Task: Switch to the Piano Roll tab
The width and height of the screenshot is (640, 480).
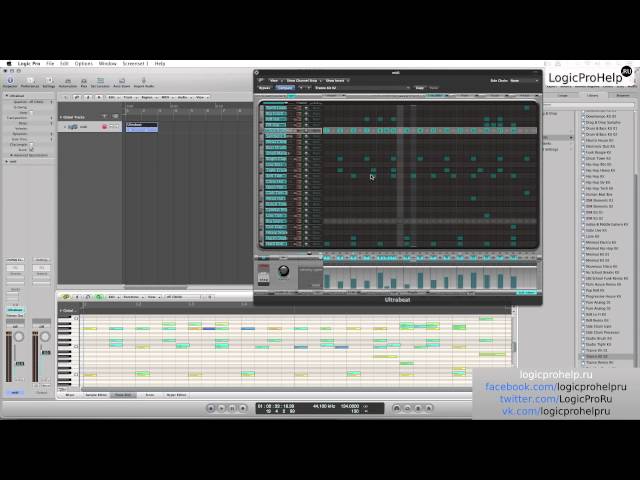Action: tap(123, 395)
